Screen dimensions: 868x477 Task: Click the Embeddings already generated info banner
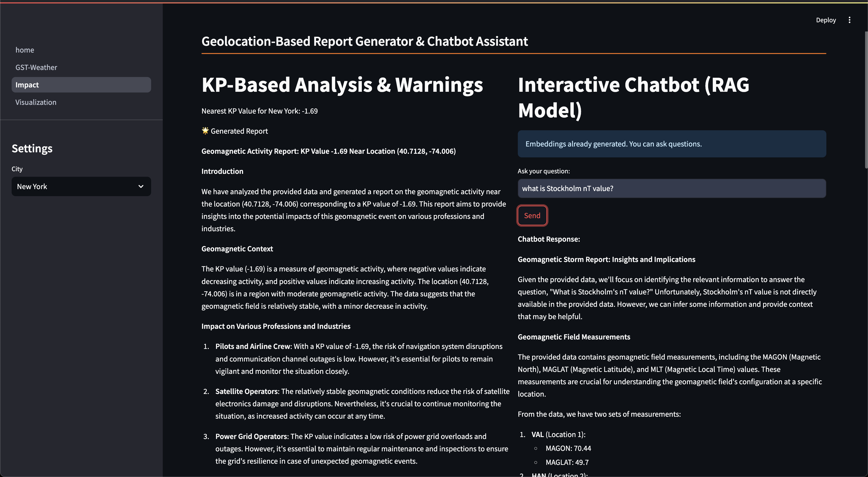tap(671, 144)
